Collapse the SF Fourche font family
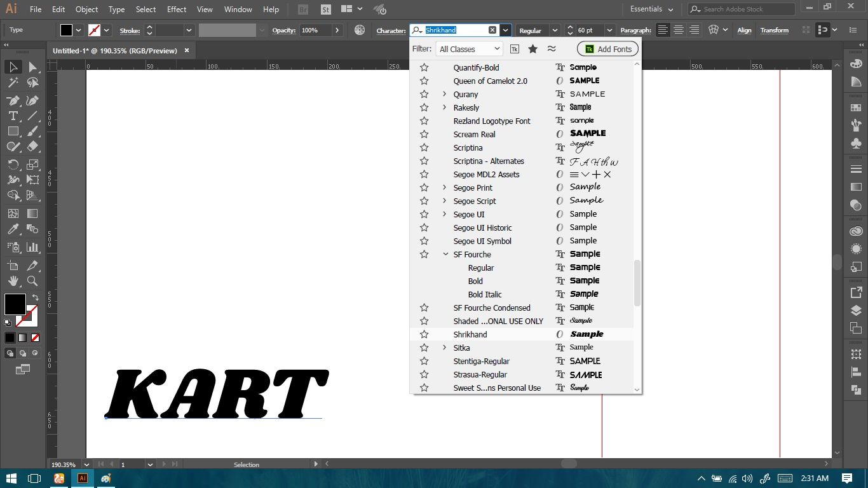Screen dimensions: 868x488 [445, 254]
